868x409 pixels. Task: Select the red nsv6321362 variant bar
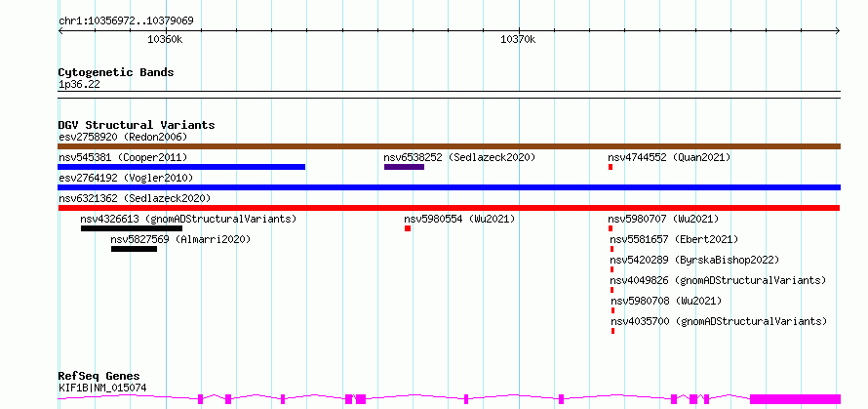point(450,208)
